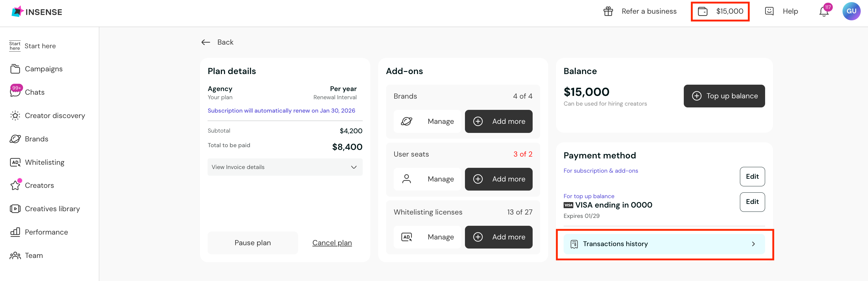Open Transactions history

coord(664,244)
